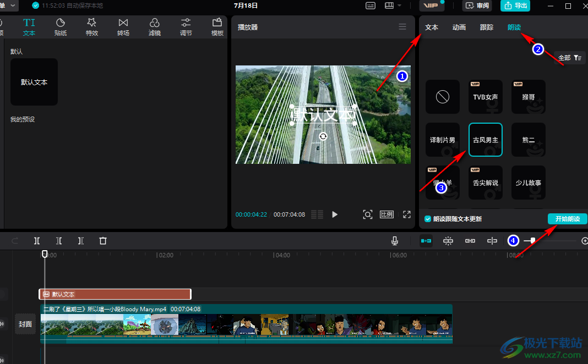Screen dimensions: 588x364
Task: Click the preview zoom focus icon
Action: click(x=368, y=214)
